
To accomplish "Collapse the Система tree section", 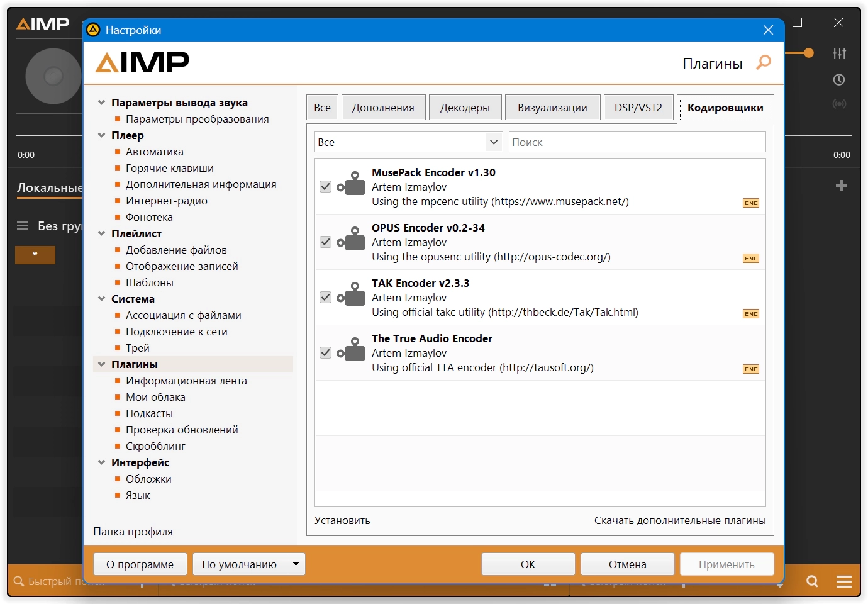I will [101, 299].
